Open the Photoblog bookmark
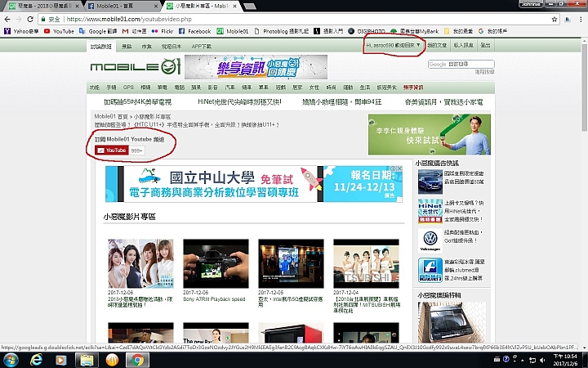The height and width of the screenshot is (368, 588). [281, 31]
